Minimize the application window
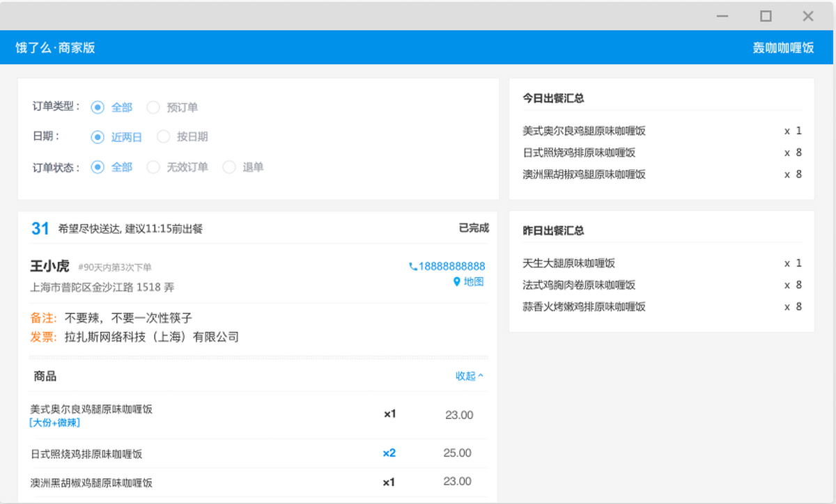Image resolution: width=836 pixels, height=504 pixels. tap(722, 16)
